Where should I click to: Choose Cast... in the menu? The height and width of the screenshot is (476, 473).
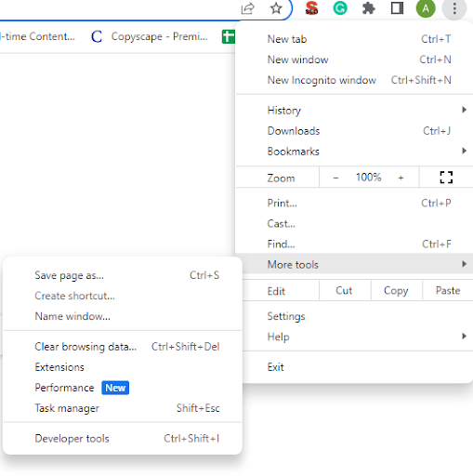point(354,223)
